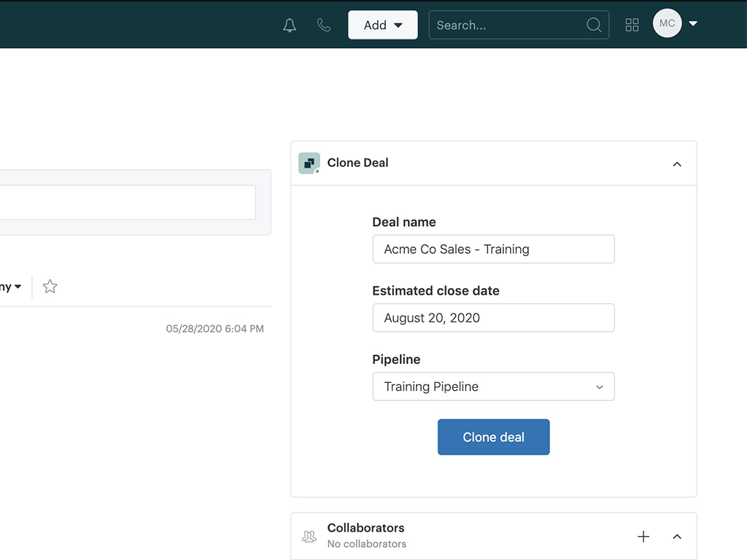Open the apps grid icon
Image resolution: width=747 pixels, height=560 pixels.
[632, 25]
